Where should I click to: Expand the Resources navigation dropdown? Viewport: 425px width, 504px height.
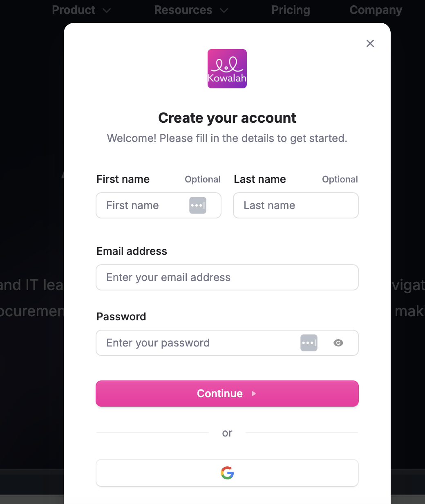pos(183,10)
